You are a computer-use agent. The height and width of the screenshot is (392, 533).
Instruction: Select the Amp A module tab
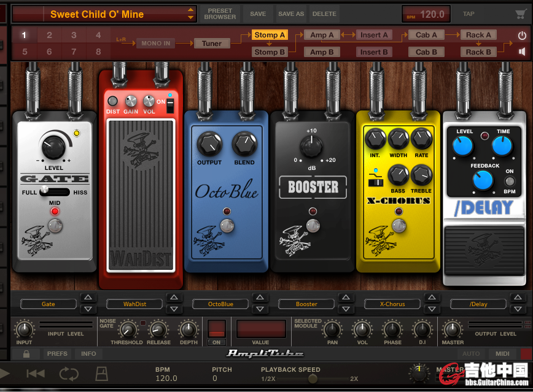(322, 35)
